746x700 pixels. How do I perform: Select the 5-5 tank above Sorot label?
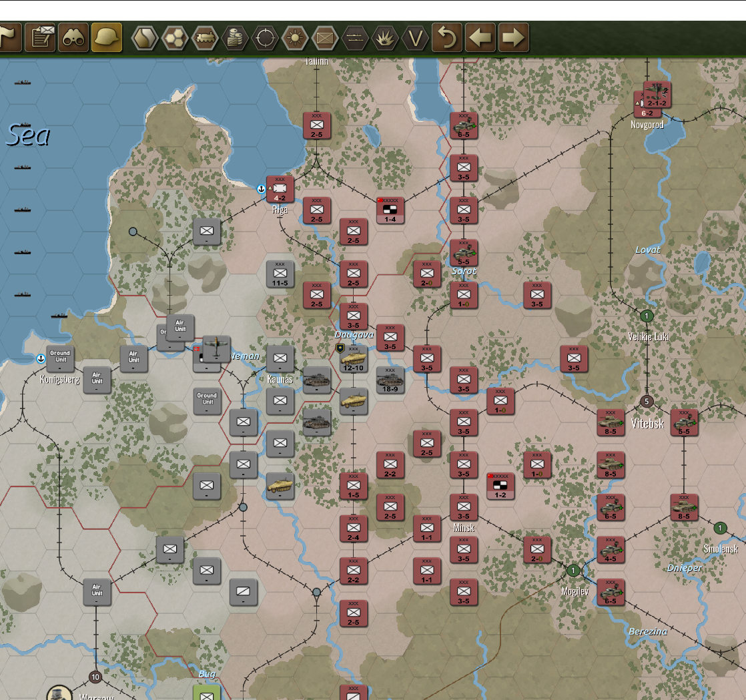(463, 253)
